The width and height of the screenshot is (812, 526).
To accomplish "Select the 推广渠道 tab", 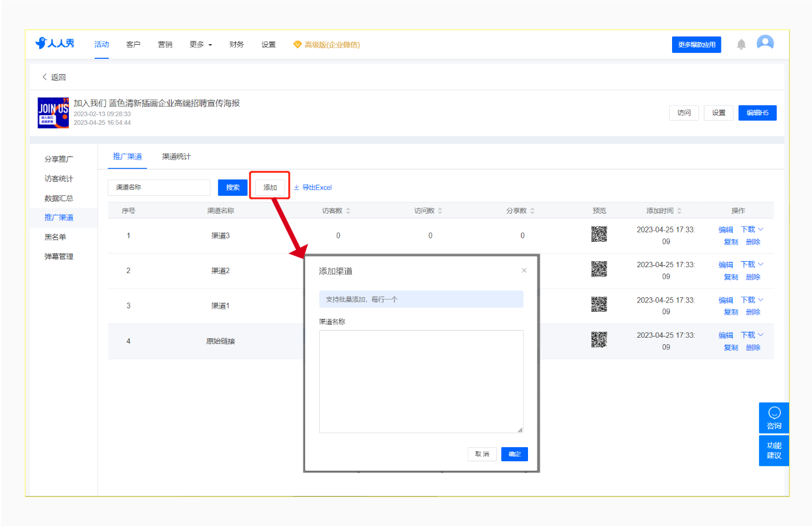I will click(x=128, y=157).
